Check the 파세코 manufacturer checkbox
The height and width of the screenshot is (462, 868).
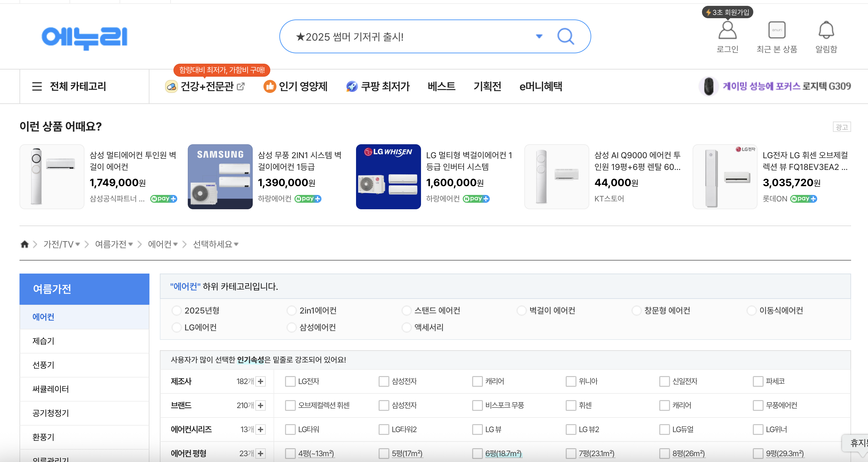(758, 381)
